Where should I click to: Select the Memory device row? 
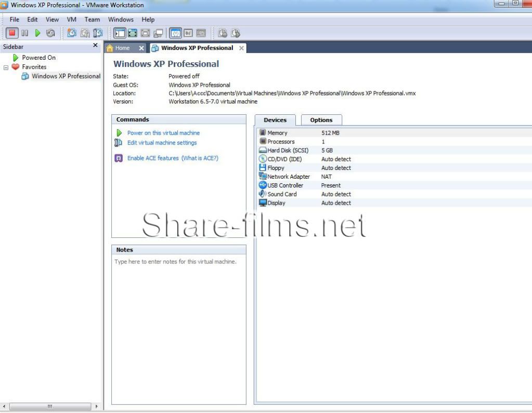click(x=394, y=133)
